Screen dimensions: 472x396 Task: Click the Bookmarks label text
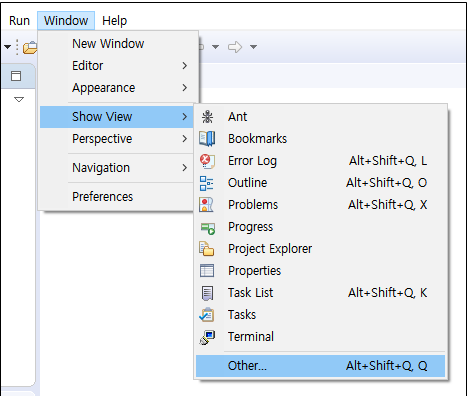(257, 139)
